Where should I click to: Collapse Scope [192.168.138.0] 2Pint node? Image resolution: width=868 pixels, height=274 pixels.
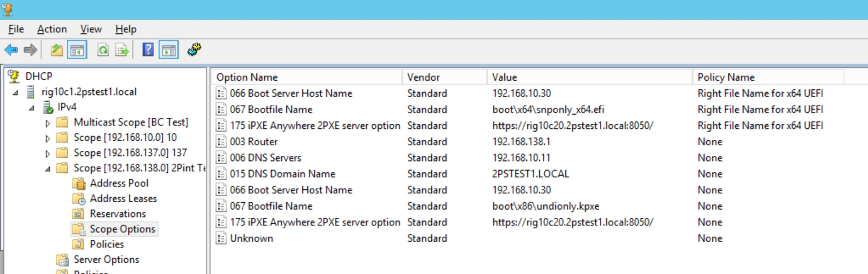pyautogui.click(x=48, y=168)
